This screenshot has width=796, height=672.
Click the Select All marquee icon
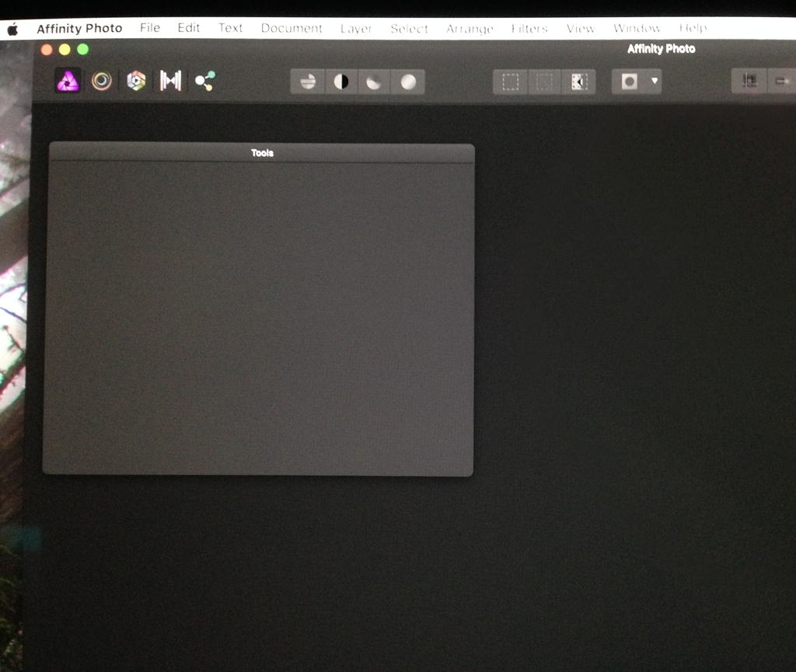click(x=510, y=82)
